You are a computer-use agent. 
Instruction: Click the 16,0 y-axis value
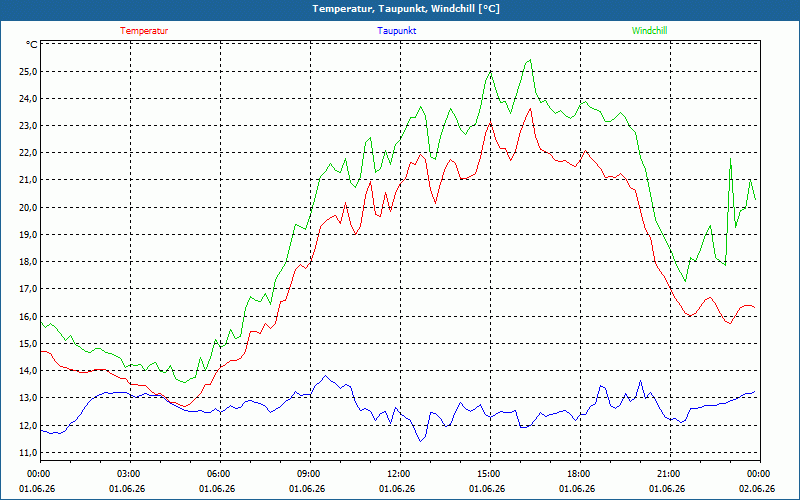coord(28,316)
